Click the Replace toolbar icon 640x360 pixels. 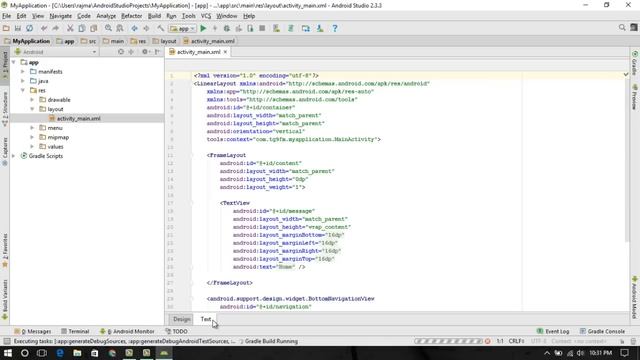(120, 28)
